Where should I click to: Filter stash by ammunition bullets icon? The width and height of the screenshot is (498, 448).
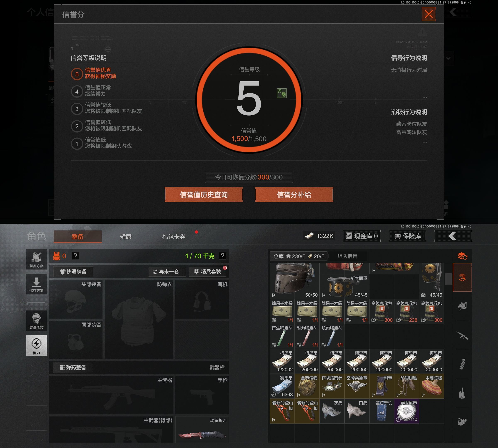(x=462, y=393)
